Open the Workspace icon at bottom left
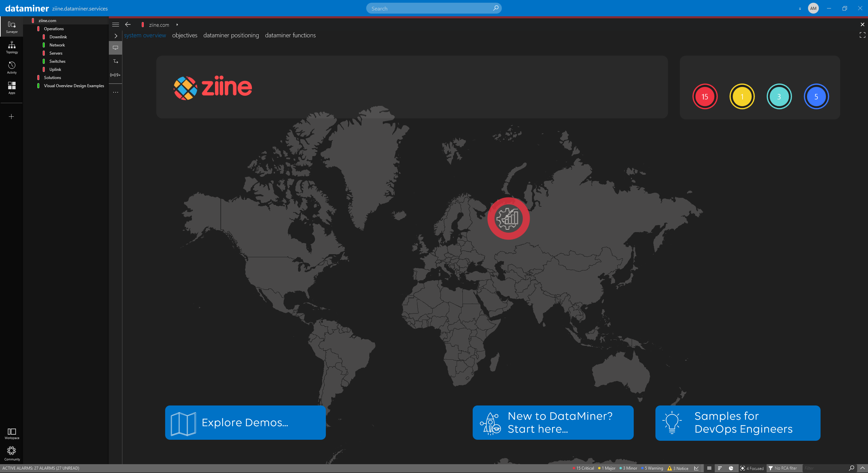The image size is (868, 473). [x=12, y=433]
